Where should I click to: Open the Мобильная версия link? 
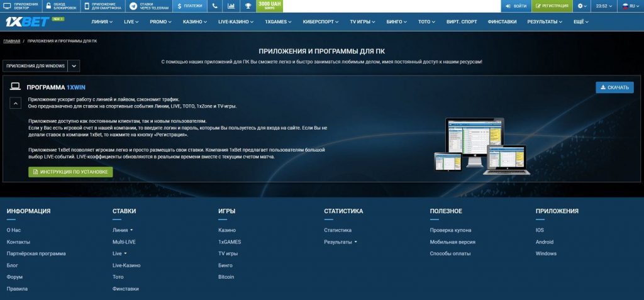coord(453,242)
